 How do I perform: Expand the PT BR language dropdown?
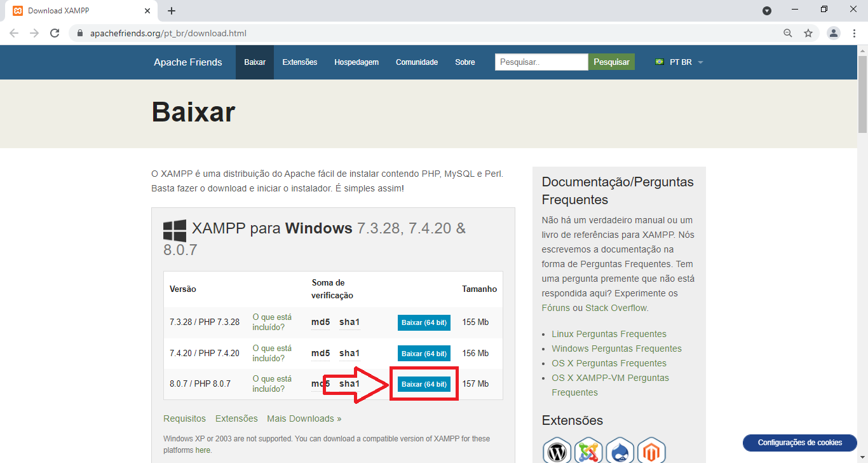680,62
